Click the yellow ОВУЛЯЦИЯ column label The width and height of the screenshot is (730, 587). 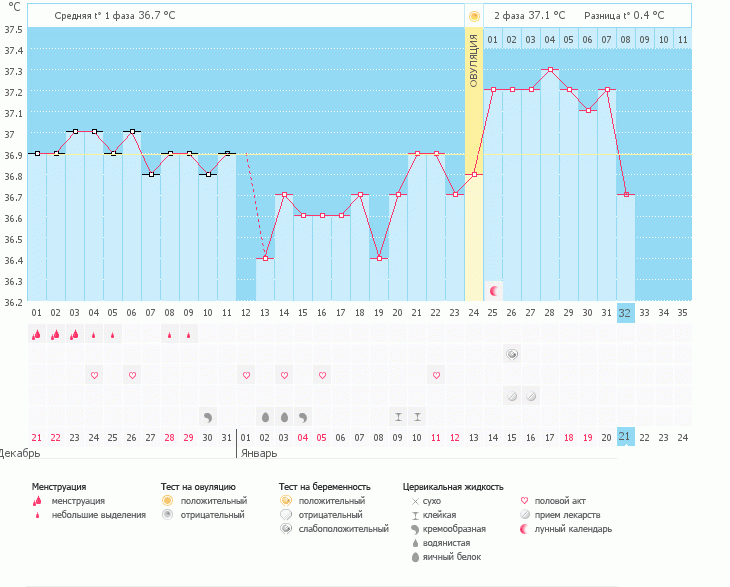(474, 61)
